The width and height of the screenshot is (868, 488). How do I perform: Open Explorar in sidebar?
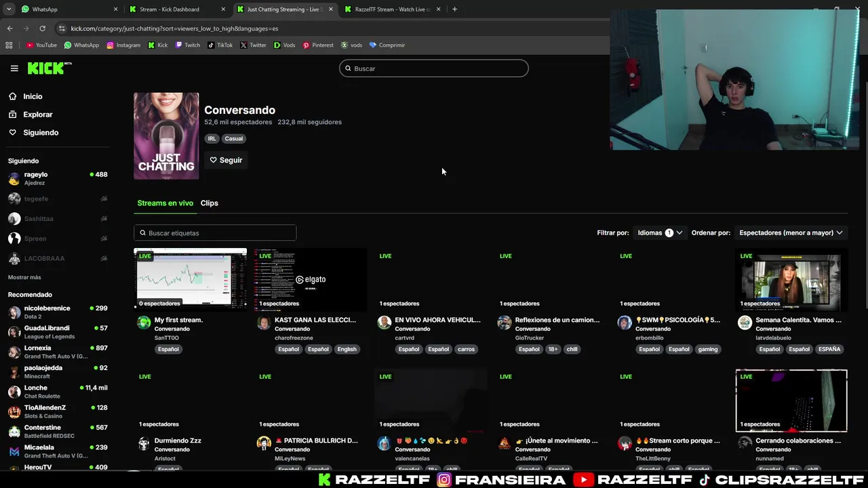(x=37, y=115)
